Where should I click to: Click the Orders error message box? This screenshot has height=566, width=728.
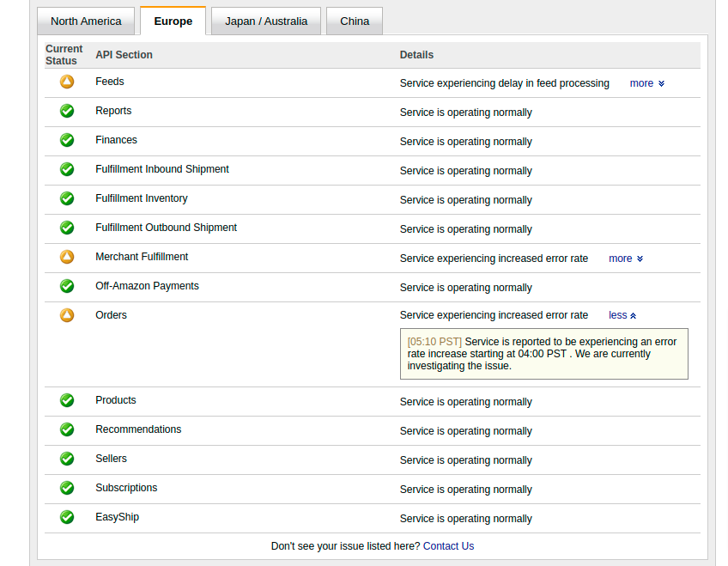point(543,354)
